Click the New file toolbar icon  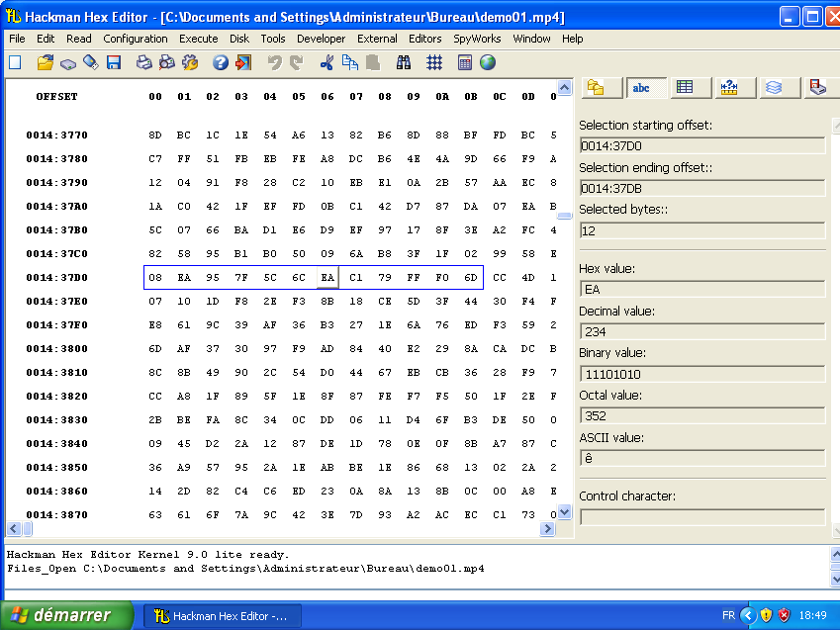(15, 62)
